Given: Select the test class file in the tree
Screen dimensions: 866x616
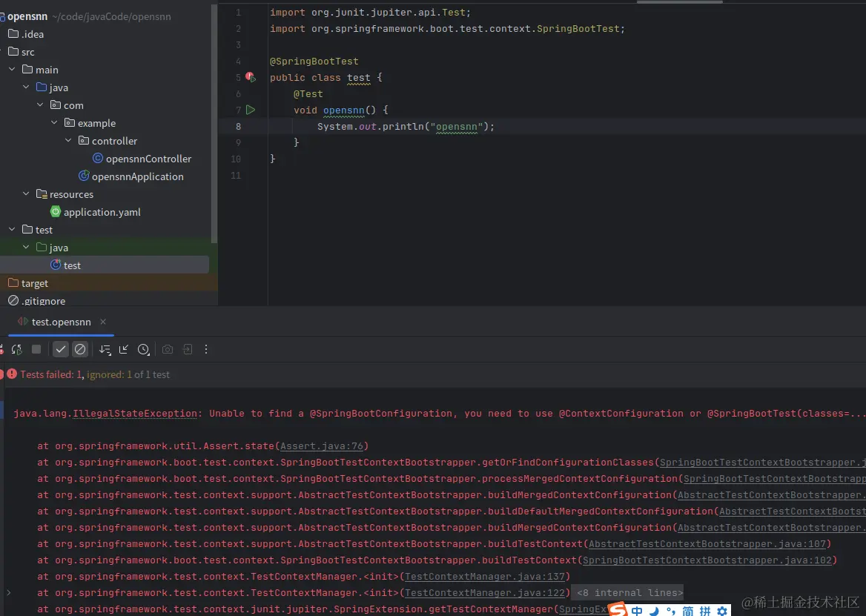Looking at the screenshot, I should tap(72, 265).
